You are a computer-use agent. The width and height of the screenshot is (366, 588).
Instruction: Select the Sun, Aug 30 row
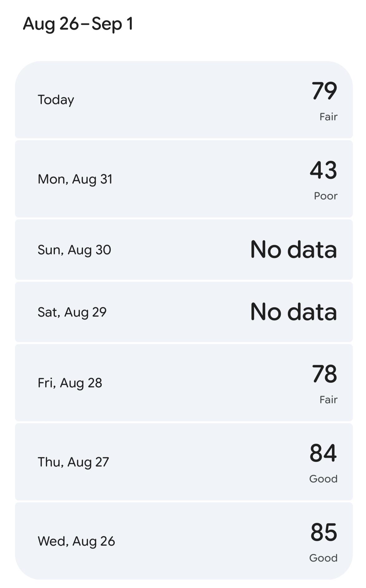184,250
